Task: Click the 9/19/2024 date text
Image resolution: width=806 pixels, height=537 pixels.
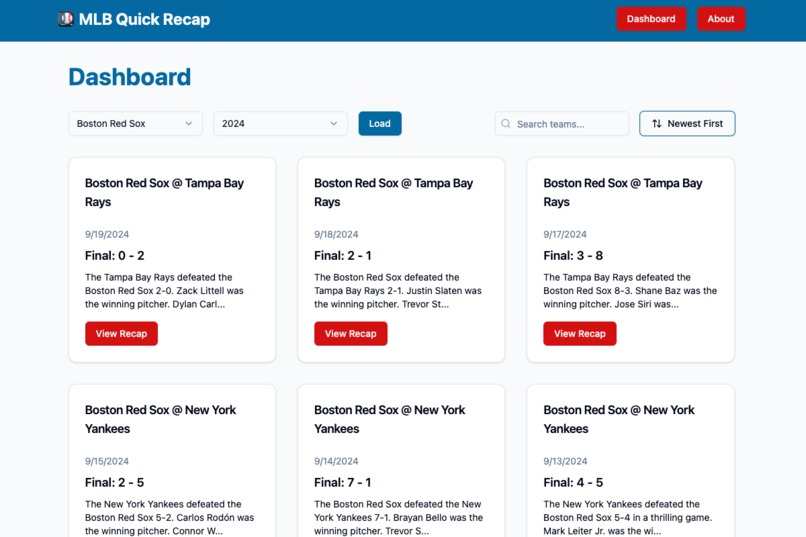Action: (107, 234)
